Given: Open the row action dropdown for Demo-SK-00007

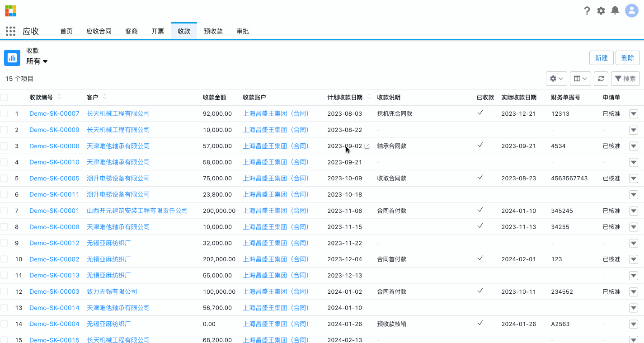Looking at the screenshot, I should [x=633, y=113].
